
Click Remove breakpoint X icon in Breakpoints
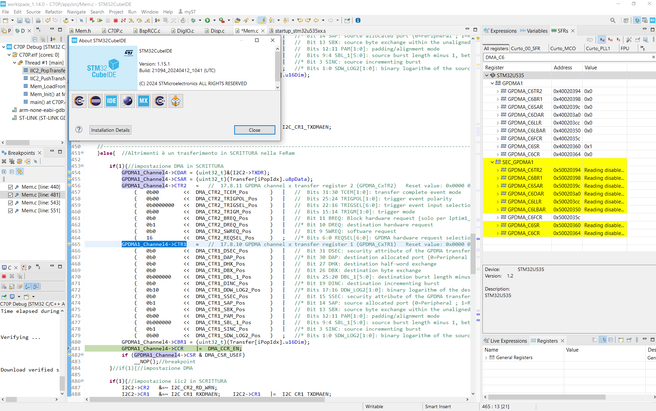pos(4,162)
